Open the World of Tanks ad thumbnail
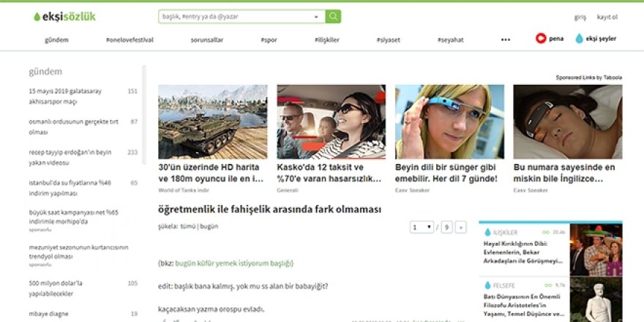The image size is (644, 322). 212,121
